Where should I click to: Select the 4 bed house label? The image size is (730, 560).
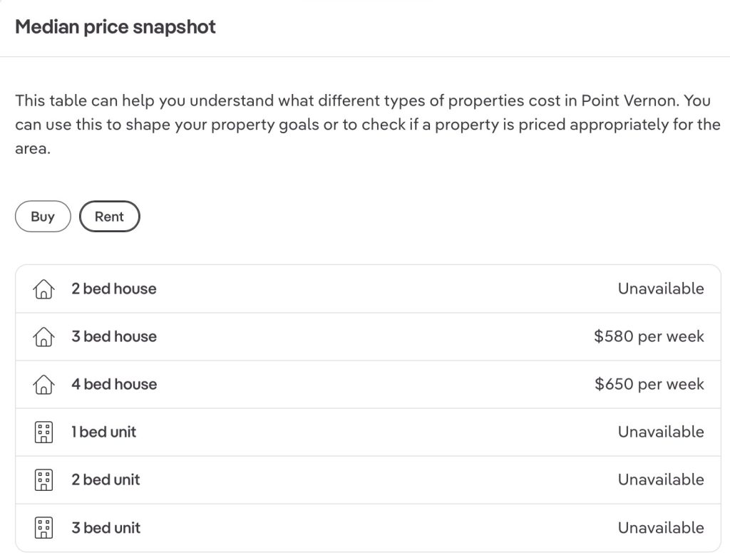pyautogui.click(x=113, y=384)
